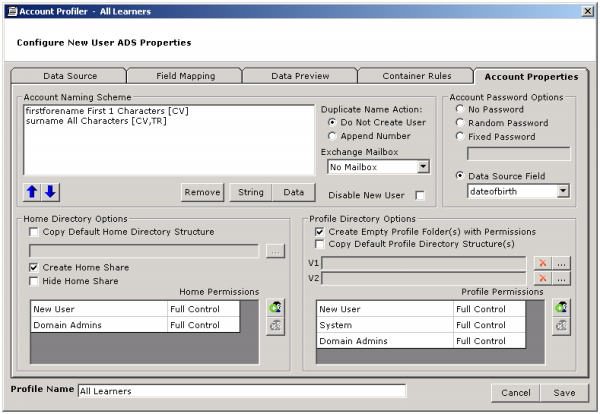Cancel the profile configuration
Viewport: 600px width, 414px height.
tap(516, 393)
